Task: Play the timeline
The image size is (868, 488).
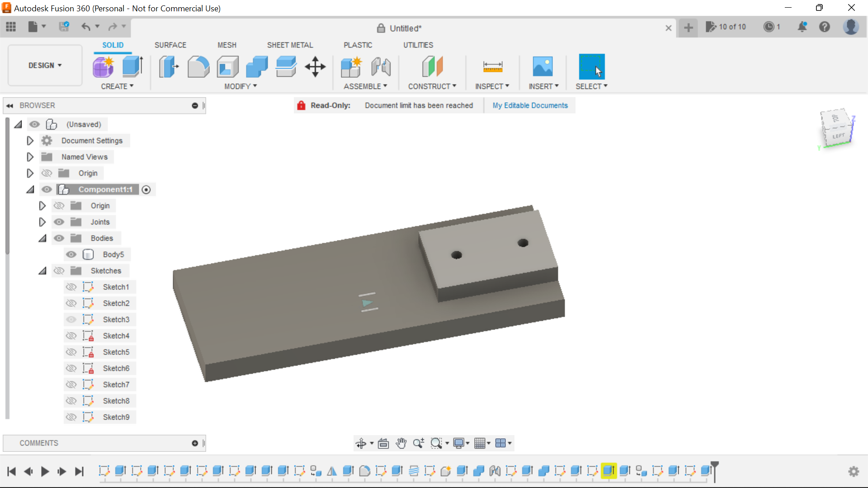Action: (x=45, y=472)
